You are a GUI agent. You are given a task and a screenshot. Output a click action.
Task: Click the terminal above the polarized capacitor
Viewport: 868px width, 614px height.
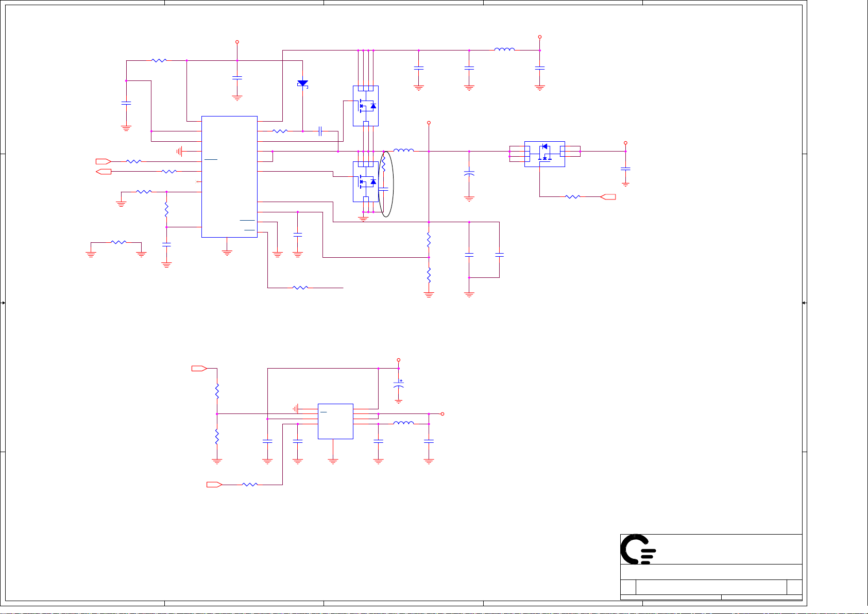[398, 360]
